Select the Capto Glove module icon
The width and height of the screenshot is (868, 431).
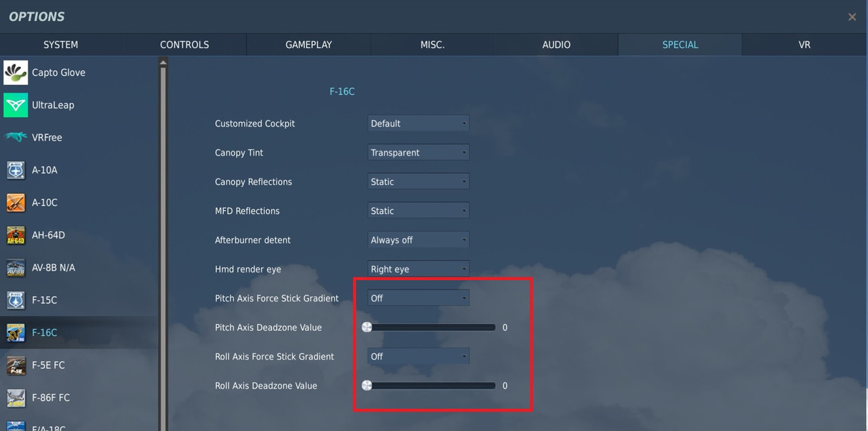pos(16,73)
